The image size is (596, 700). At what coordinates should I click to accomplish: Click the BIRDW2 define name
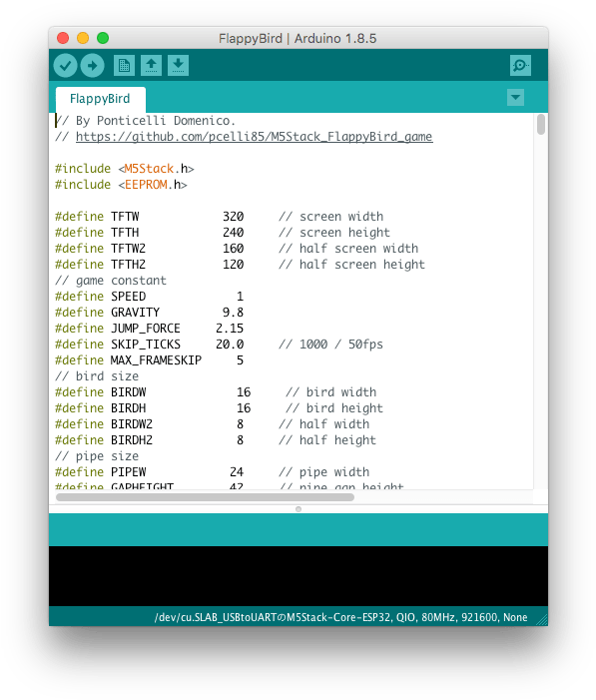tap(132, 424)
